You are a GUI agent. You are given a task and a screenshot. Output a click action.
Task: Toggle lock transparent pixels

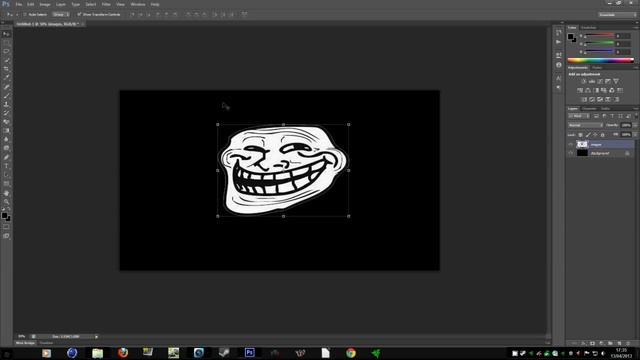(580, 134)
